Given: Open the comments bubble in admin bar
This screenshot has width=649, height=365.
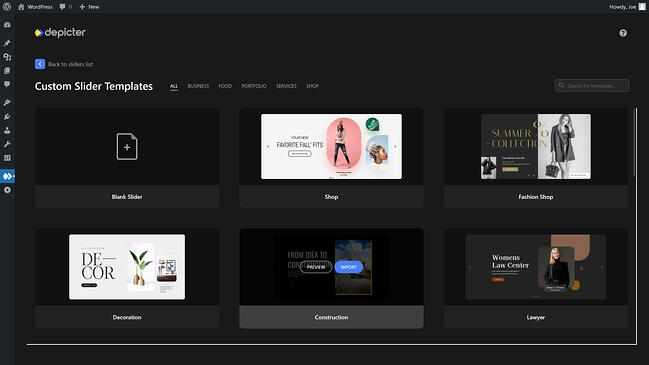Looking at the screenshot, I should click(65, 7).
